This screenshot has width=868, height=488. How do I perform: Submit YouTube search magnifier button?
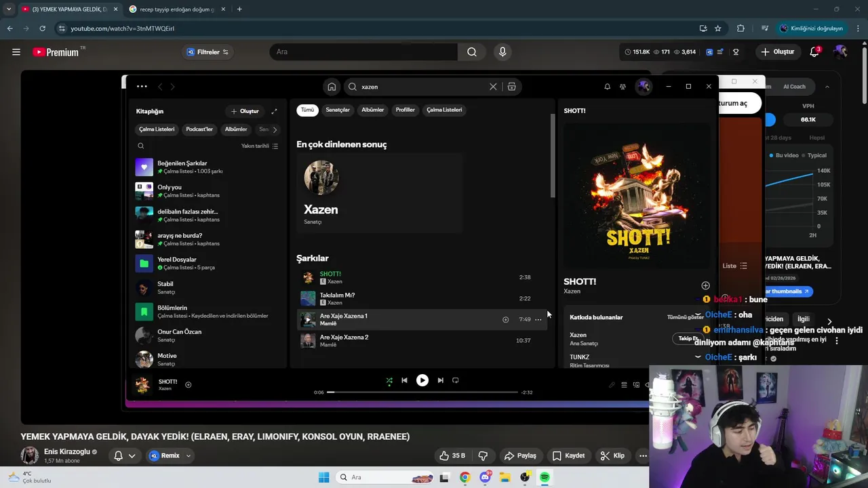click(472, 52)
